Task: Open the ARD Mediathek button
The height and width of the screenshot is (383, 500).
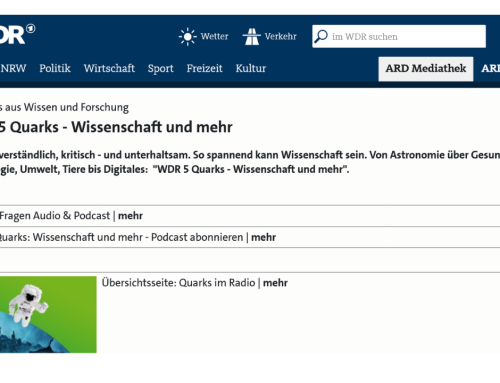Action: click(x=426, y=69)
